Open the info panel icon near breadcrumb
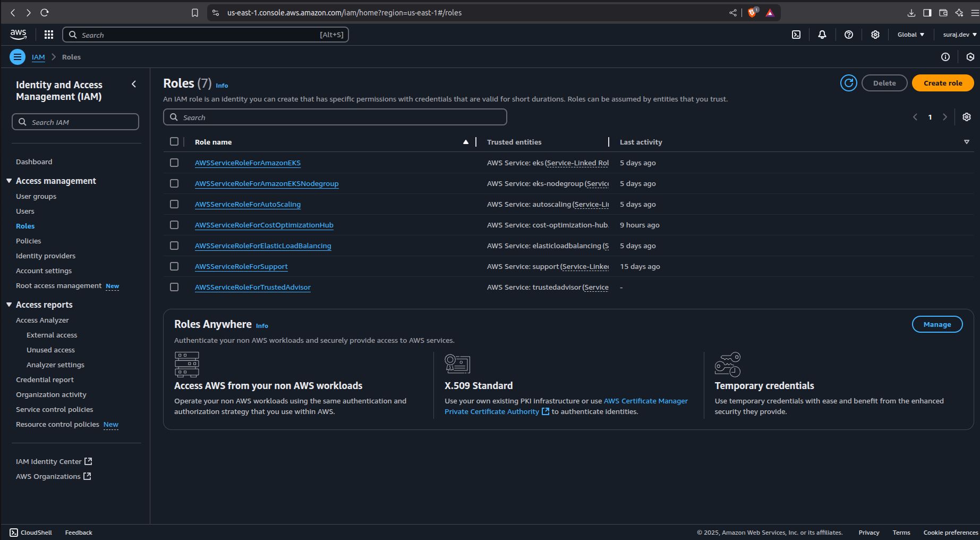The height and width of the screenshot is (540, 980). pos(945,57)
